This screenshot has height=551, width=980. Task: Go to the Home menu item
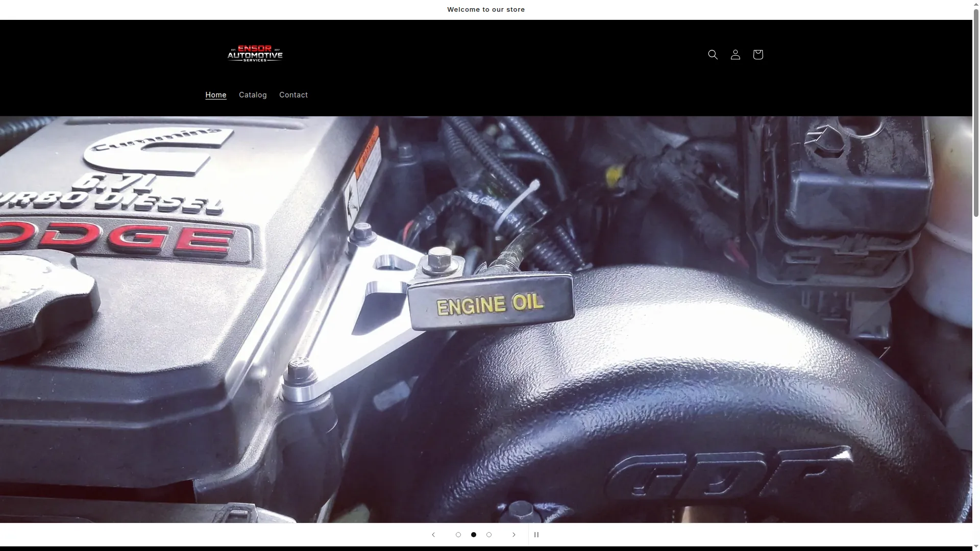216,95
